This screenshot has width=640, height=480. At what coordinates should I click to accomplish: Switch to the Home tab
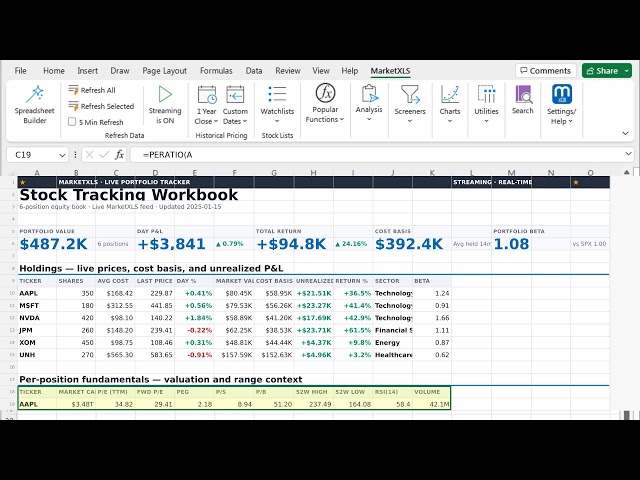pos(54,71)
